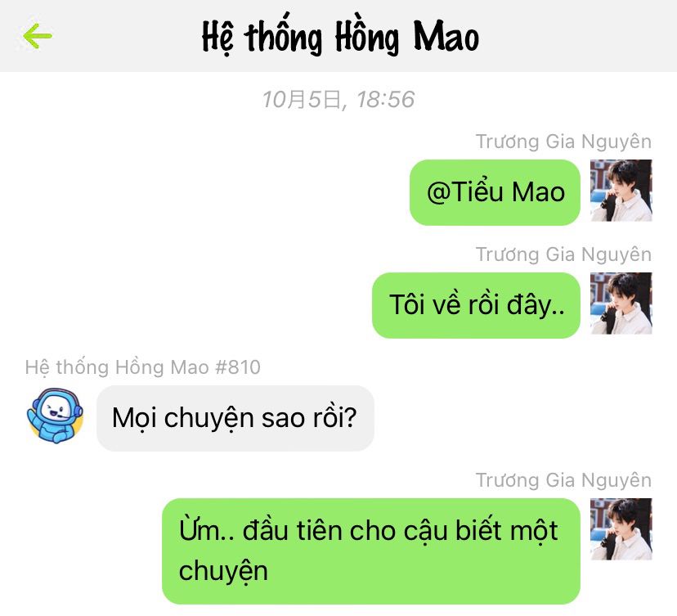The height and width of the screenshot is (616, 677).
Task: Click the #810 tag in bot label
Action: pos(238,367)
